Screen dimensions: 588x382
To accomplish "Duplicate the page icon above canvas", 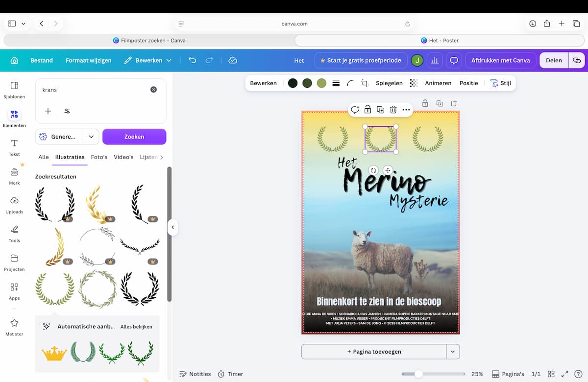I will tap(440, 103).
